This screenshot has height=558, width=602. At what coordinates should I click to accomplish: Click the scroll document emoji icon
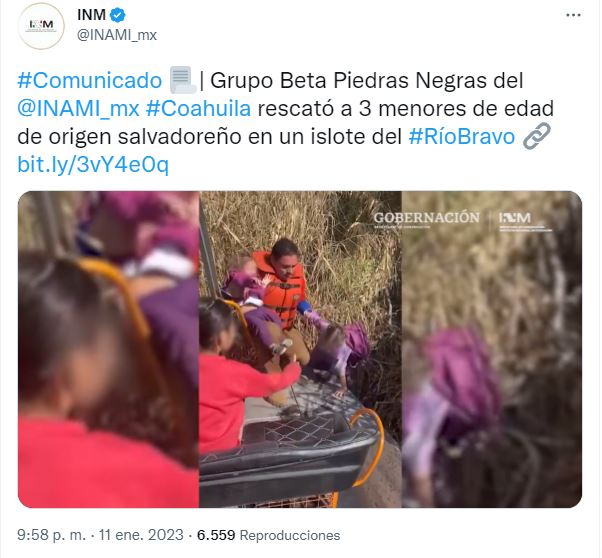tap(183, 80)
